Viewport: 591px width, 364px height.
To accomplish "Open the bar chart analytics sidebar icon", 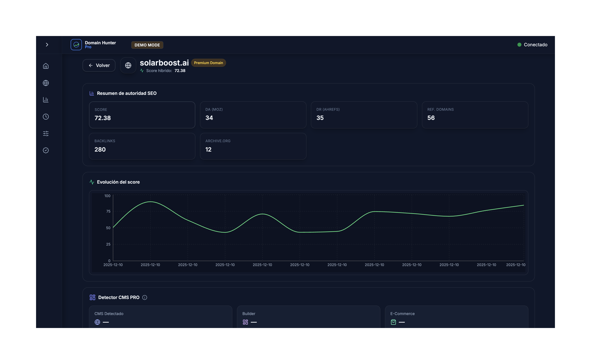I will [x=46, y=100].
